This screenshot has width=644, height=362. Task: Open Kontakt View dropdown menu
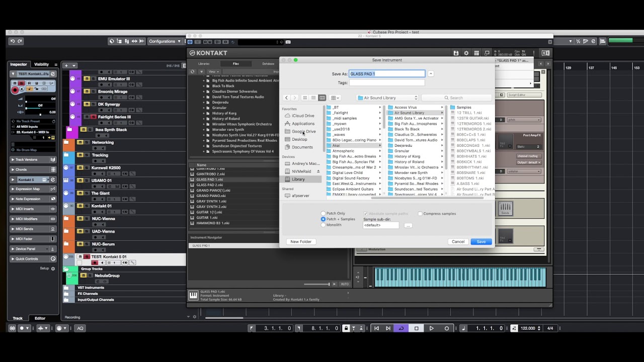(x=213, y=71)
